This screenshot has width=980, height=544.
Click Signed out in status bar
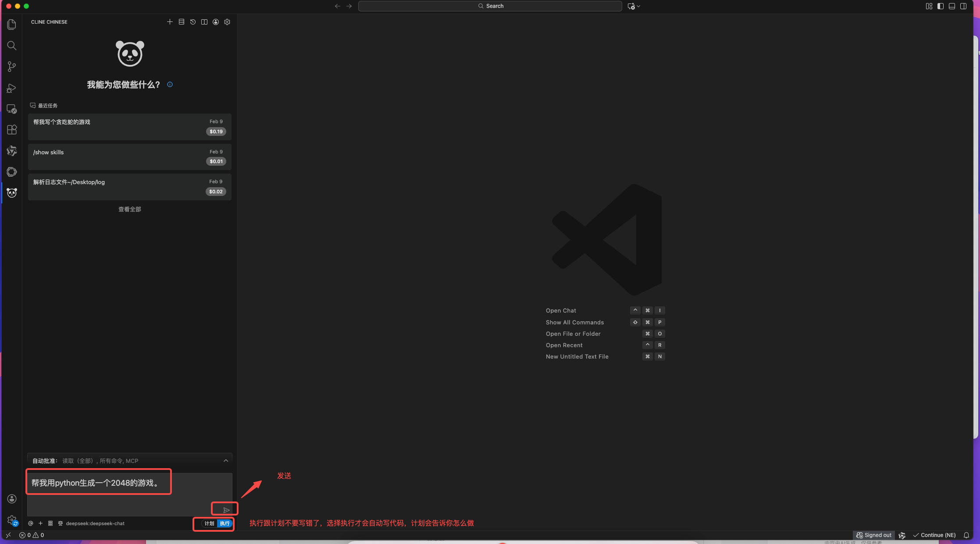[874, 535]
